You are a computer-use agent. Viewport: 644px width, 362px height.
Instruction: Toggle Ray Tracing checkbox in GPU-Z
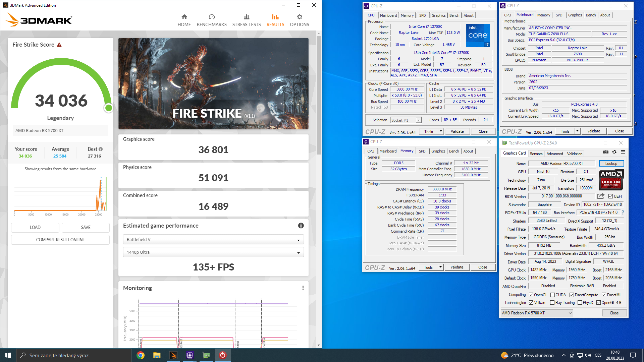(x=552, y=303)
